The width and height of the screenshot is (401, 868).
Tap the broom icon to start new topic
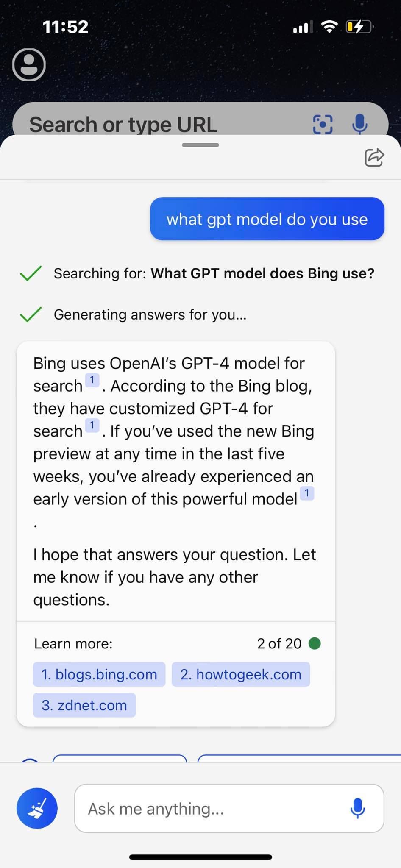pyautogui.click(x=37, y=808)
